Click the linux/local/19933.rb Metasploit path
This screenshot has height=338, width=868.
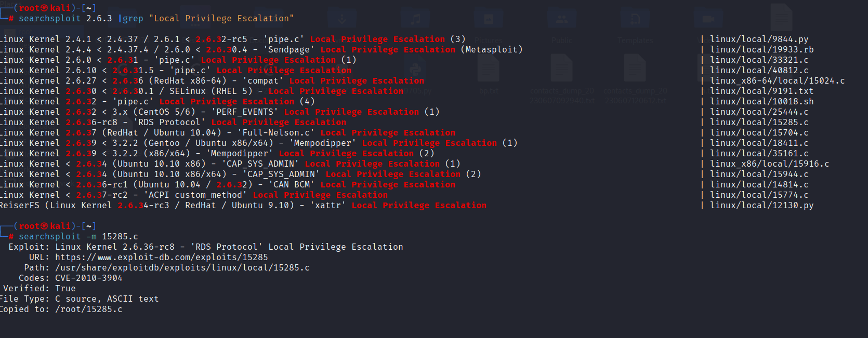pos(761,49)
